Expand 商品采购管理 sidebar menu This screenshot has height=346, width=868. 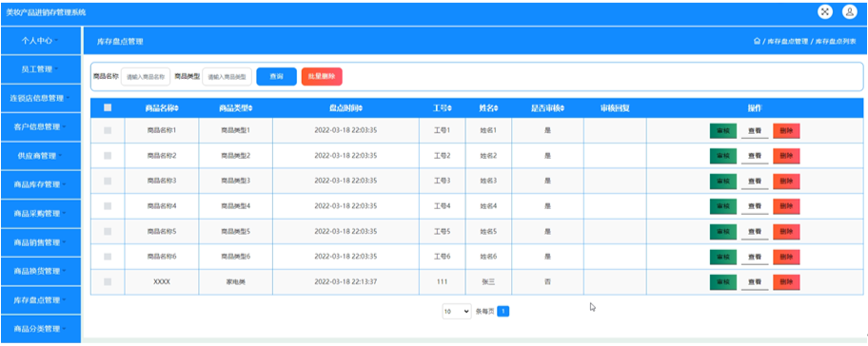(41, 213)
